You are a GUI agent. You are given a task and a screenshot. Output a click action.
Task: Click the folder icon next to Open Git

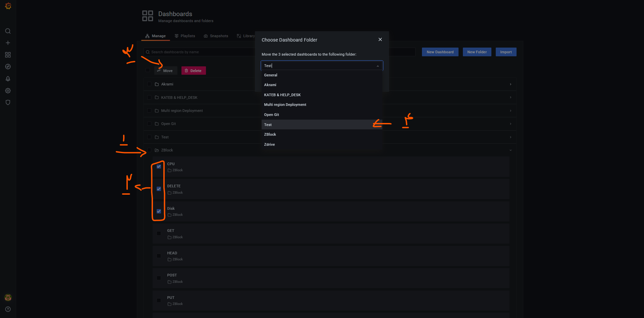click(157, 124)
